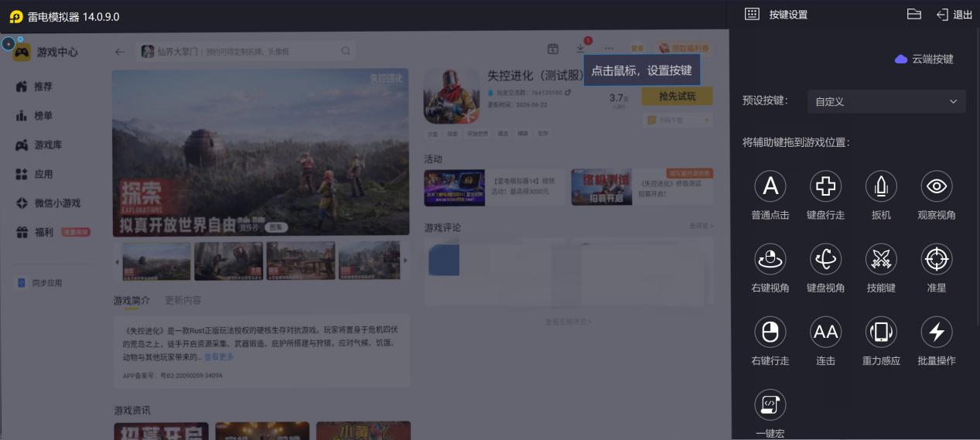Switch to the 更新内容 tab
Image resolution: width=980 pixels, height=440 pixels.
point(183,300)
